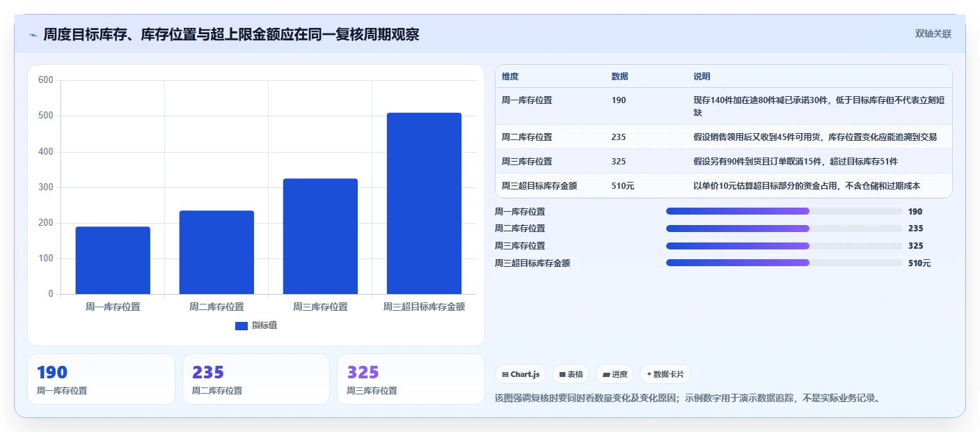
Task: Click the 周二库存位置 progress bar
Action: click(784, 229)
